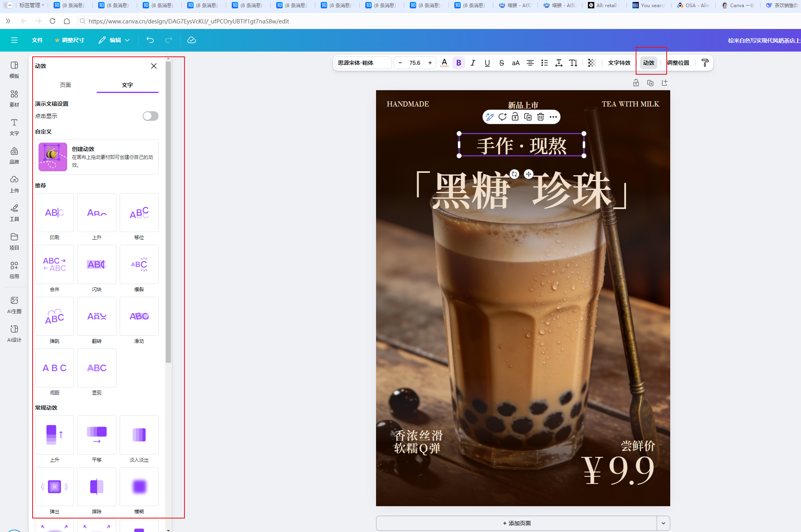Toggle bold formatting in toolbar
801x532 pixels.
pyautogui.click(x=459, y=63)
